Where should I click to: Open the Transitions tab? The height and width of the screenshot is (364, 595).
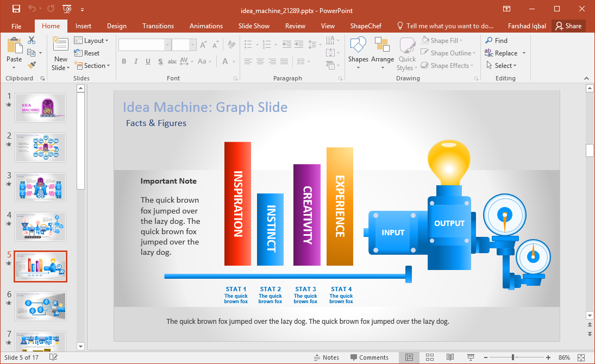click(x=158, y=26)
